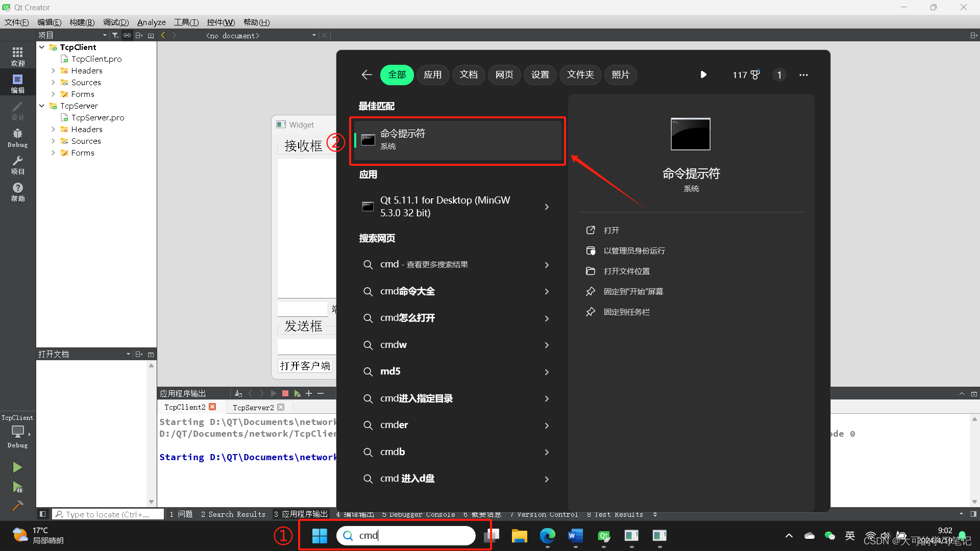
Task: Click 以管理员身份运行 option
Action: [x=634, y=251]
